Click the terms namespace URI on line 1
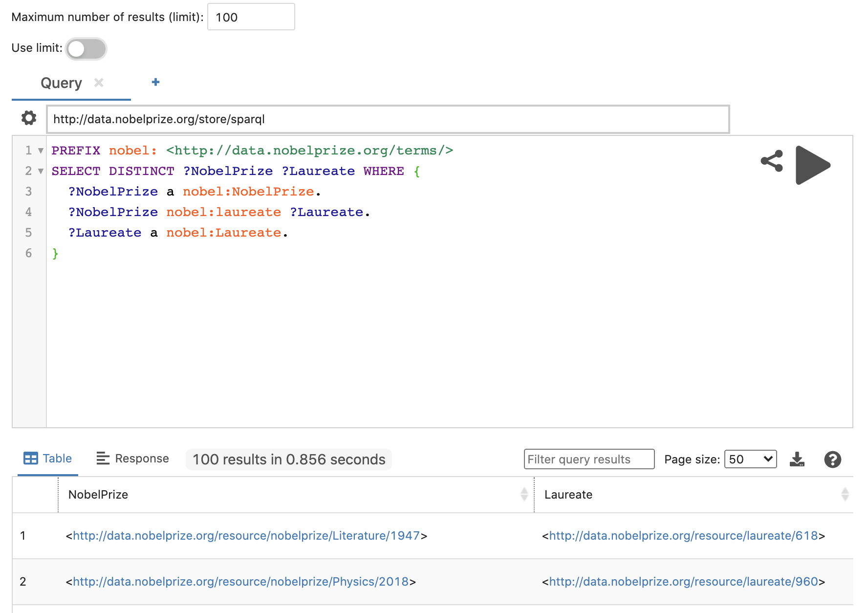 pyautogui.click(x=310, y=151)
